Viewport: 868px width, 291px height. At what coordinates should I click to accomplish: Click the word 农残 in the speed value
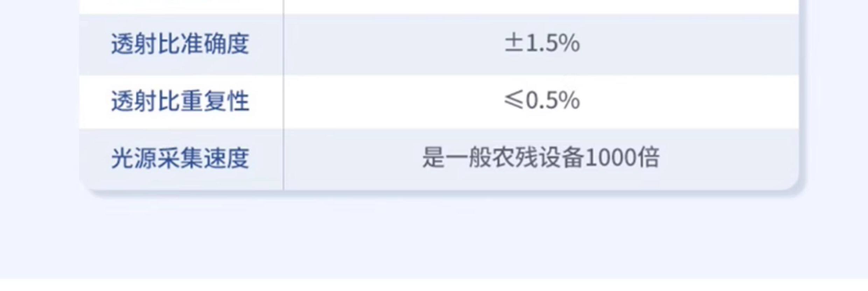pos(514,158)
